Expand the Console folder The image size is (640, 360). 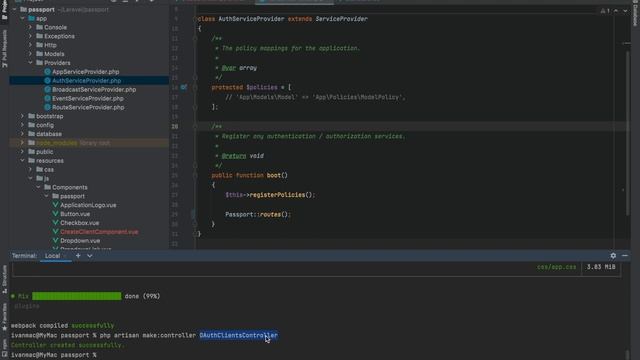[31, 27]
